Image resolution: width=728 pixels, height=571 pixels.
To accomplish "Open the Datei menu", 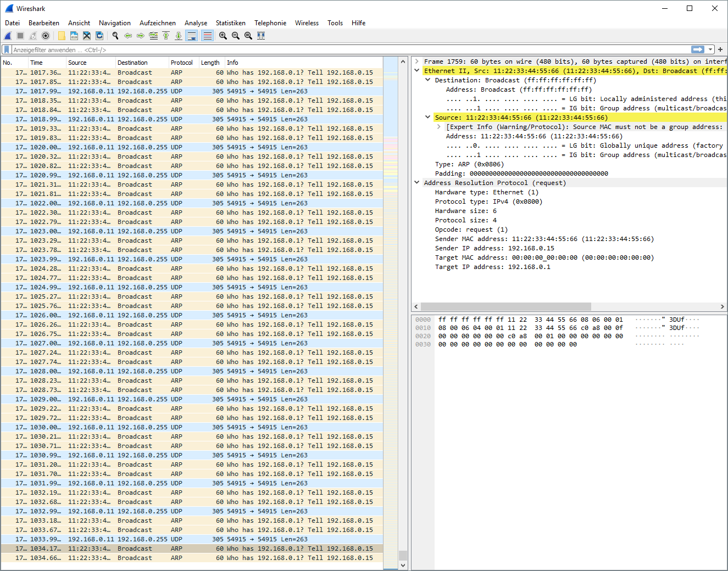I will 12,23.
